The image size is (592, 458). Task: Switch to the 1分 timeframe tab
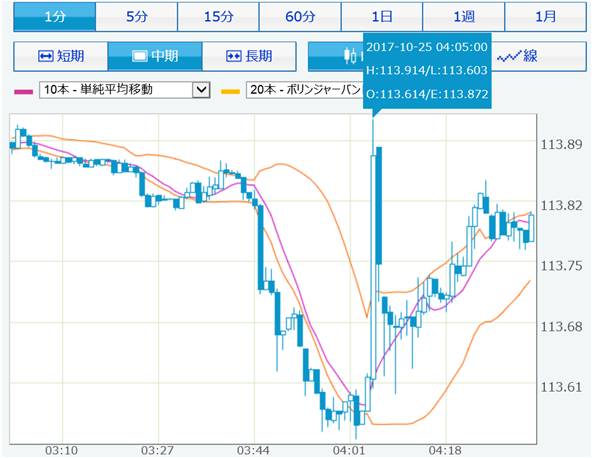[55, 17]
